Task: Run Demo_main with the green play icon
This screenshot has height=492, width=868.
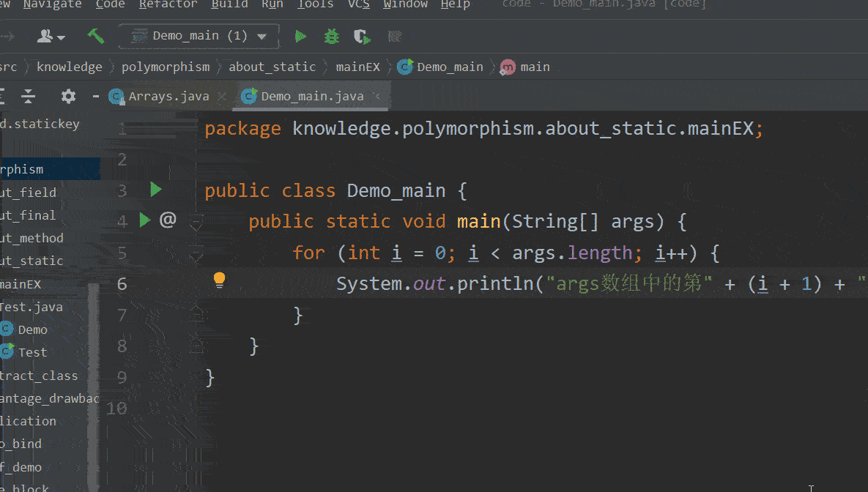Action: click(300, 37)
